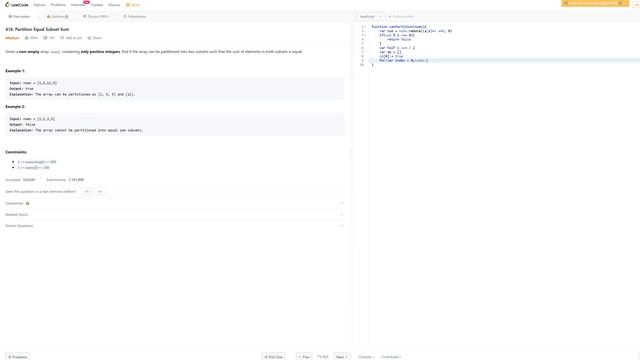Click the Example 1 input code block
Screen dimensions: 640x360
point(174,89)
